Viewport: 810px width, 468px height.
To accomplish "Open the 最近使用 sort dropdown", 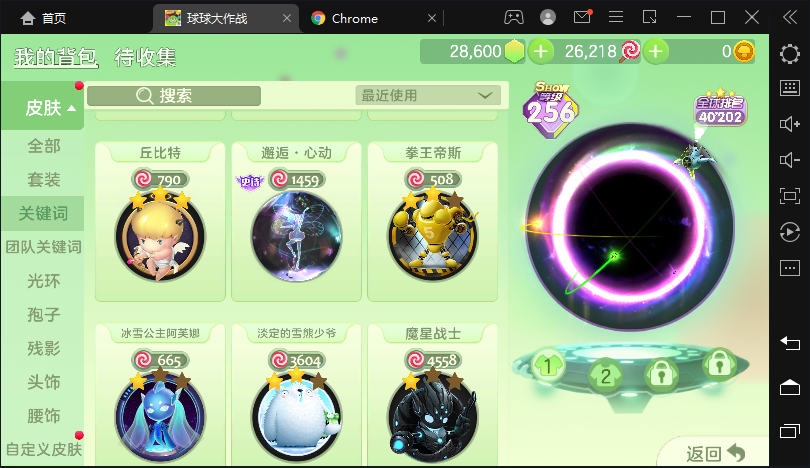I will [x=428, y=96].
